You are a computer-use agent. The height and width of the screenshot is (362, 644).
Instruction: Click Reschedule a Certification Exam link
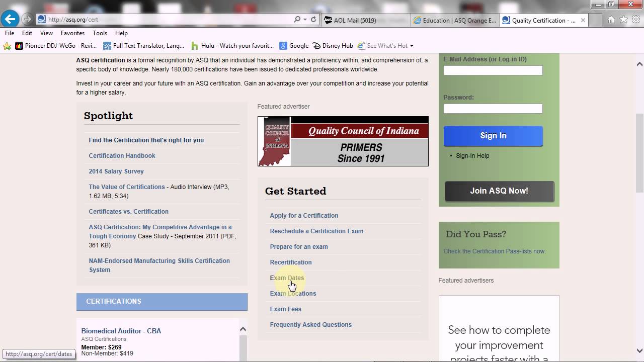tap(316, 231)
